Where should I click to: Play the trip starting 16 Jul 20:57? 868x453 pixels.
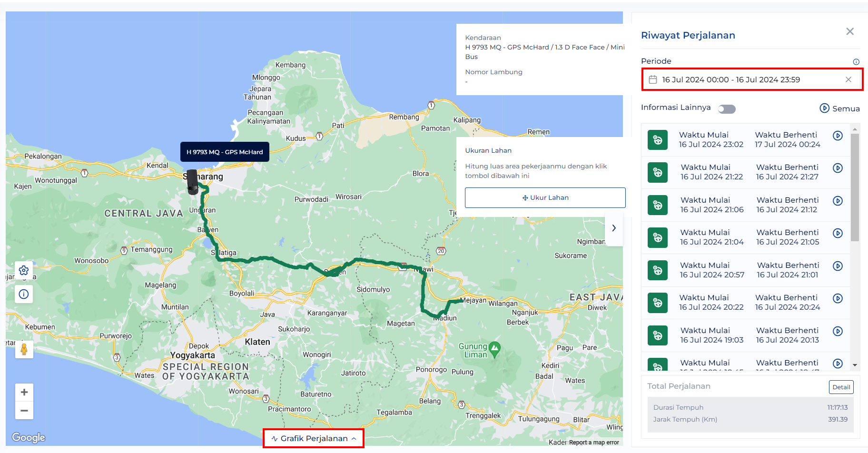[838, 266]
